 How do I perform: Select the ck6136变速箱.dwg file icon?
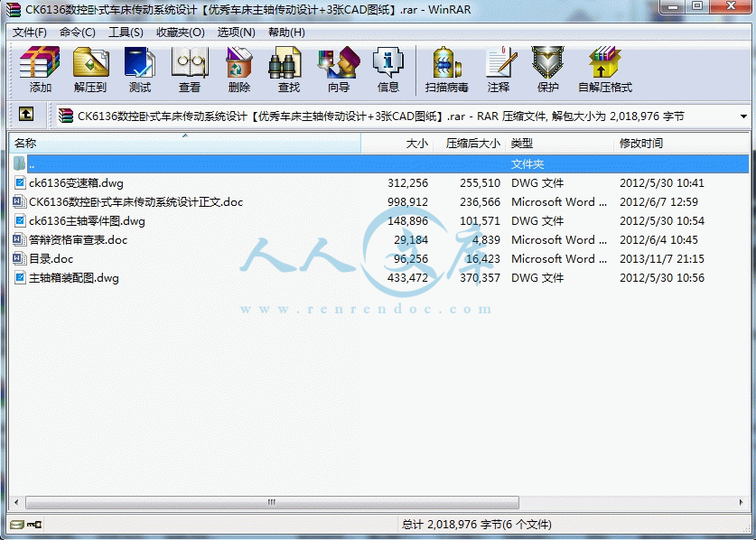click(x=20, y=182)
